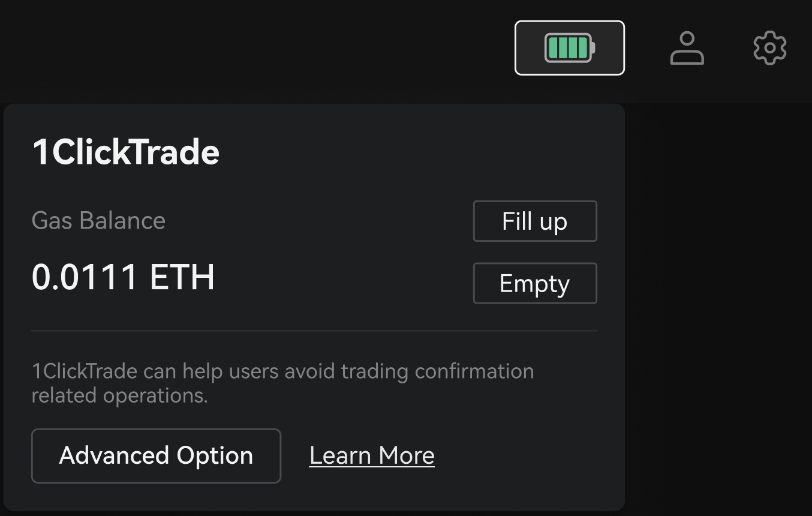The image size is (812, 516).
Task: Click the Fill up button
Action: [534, 221]
